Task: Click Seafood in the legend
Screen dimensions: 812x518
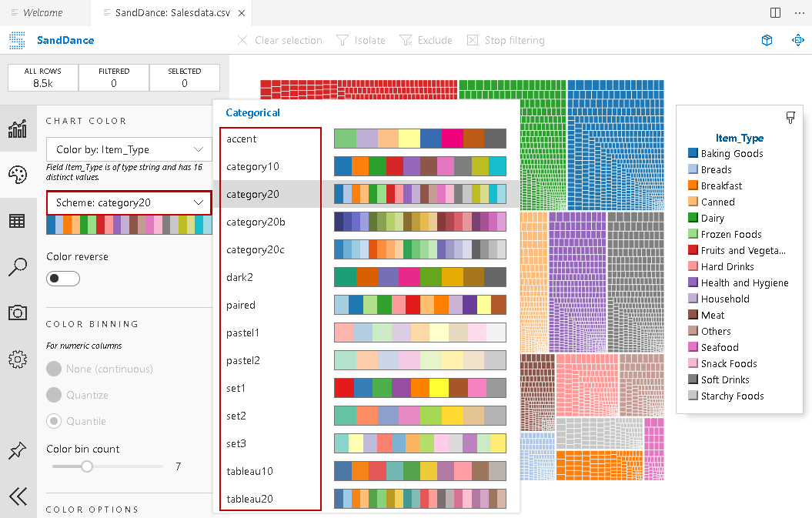Action: (x=713, y=348)
